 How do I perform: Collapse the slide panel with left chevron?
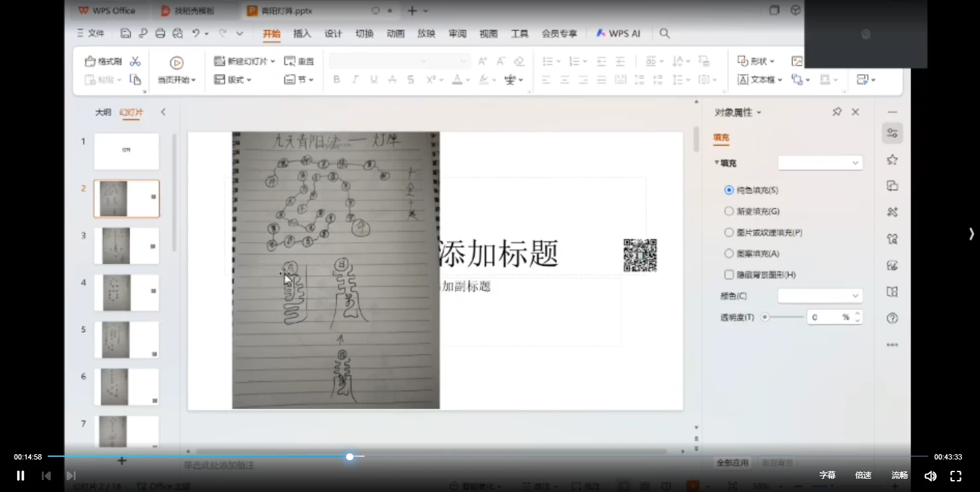pyautogui.click(x=163, y=112)
